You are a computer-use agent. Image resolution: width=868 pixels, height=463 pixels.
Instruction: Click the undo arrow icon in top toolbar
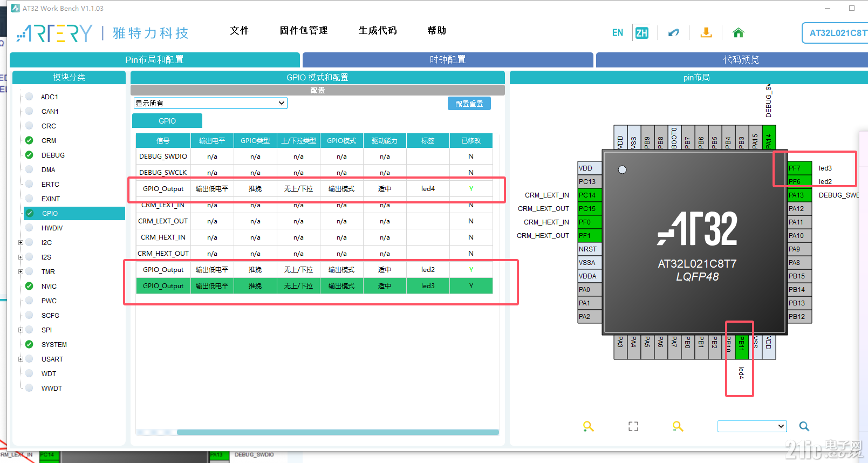673,33
